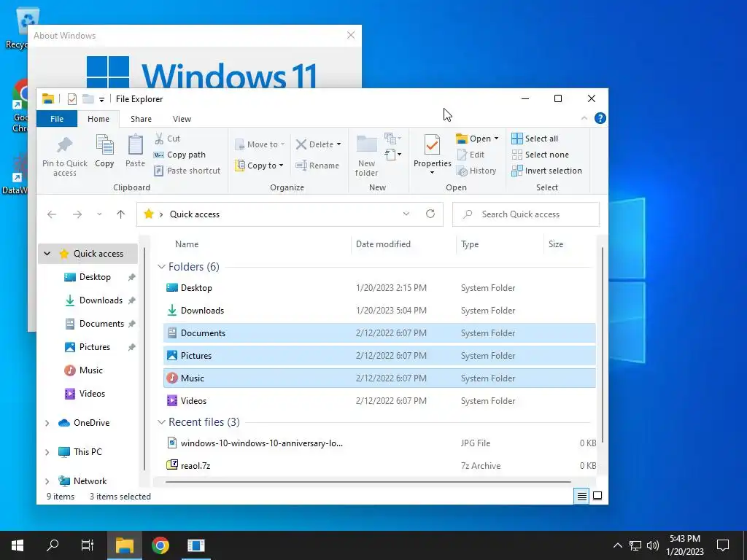Open the Windows Start menu
747x560 pixels.
[x=18, y=545]
